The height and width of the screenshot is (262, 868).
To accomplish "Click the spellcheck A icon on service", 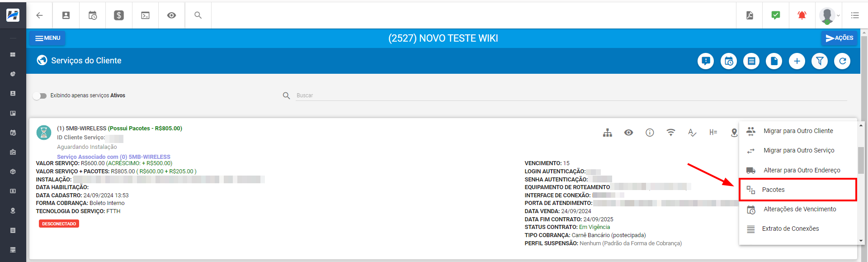I will pos(692,133).
